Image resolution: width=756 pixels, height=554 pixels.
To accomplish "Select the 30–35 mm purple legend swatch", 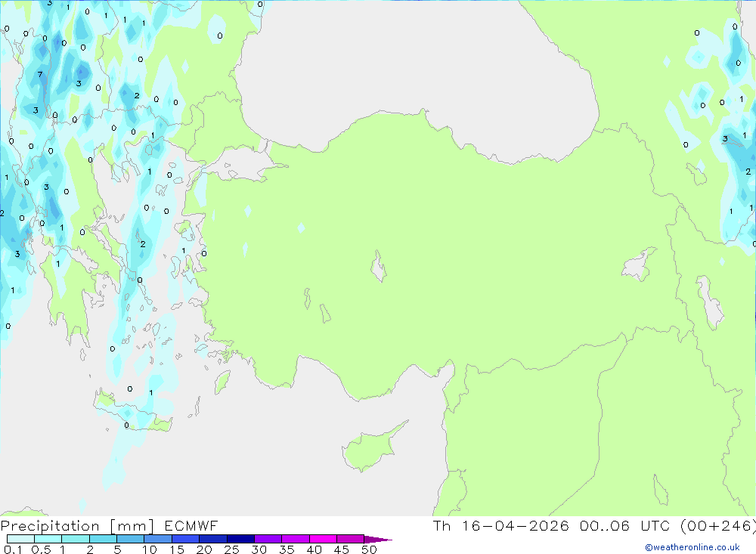I will click(x=268, y=539).
